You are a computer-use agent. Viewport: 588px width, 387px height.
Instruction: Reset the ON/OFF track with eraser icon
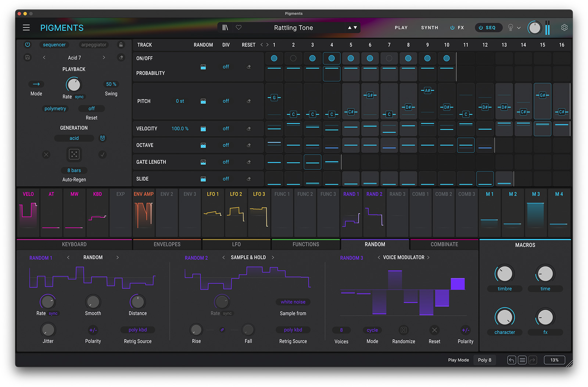pyautogui.click(x=249, y=67)
